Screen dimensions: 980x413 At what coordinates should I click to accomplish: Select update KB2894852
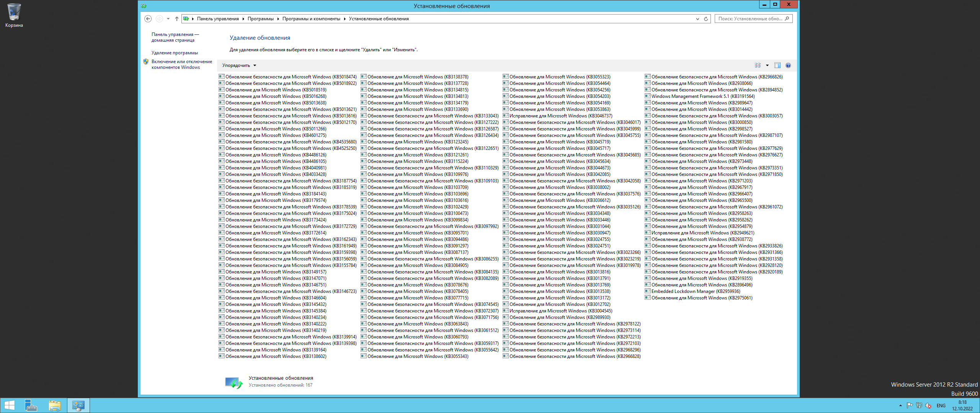coord(714,90)
